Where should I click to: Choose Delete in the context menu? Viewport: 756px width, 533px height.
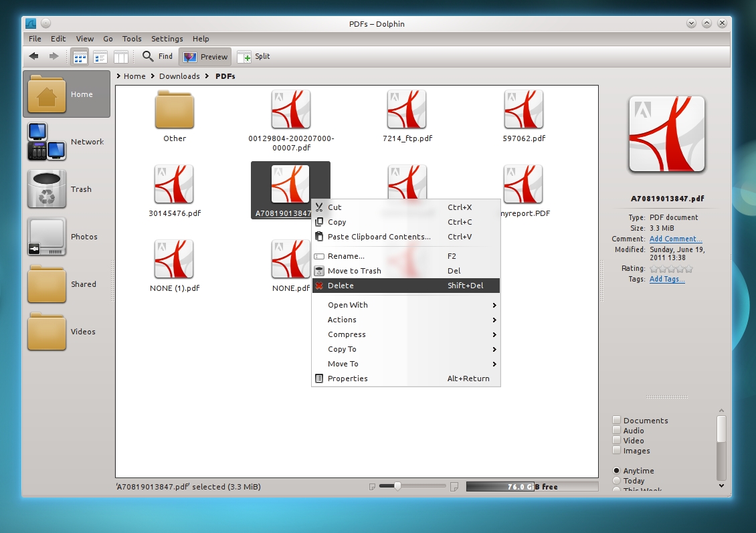click(x=406, y=286)
